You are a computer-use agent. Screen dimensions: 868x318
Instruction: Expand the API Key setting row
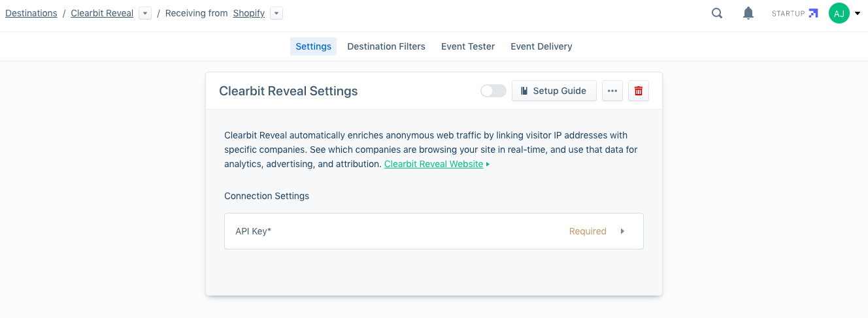tap(434, 231)
